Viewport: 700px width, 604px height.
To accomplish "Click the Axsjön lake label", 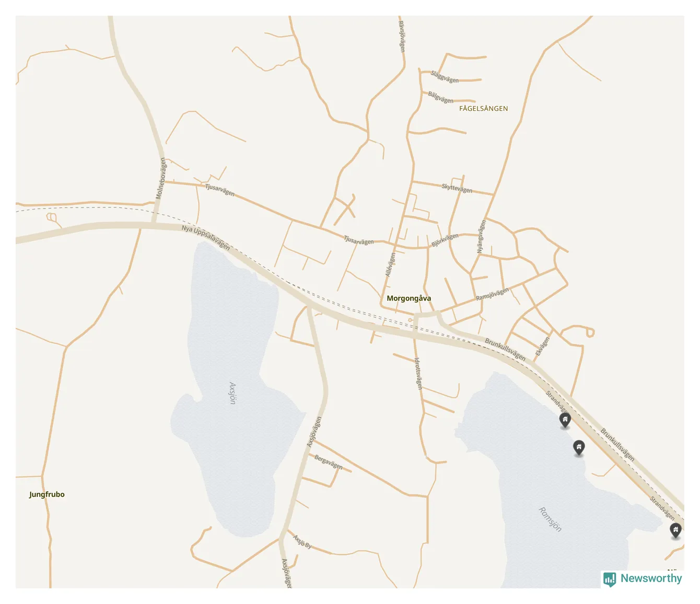I will coord(232,393).
